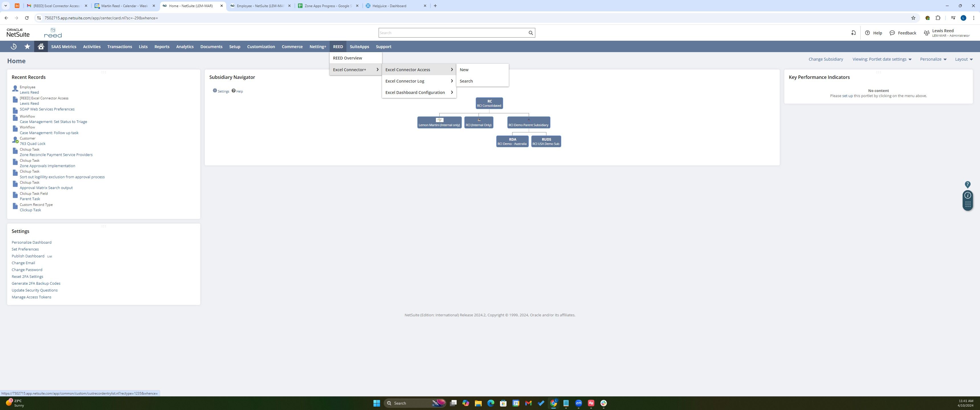
Task: Click the Home house icon
Action: (x=41, y=46)
